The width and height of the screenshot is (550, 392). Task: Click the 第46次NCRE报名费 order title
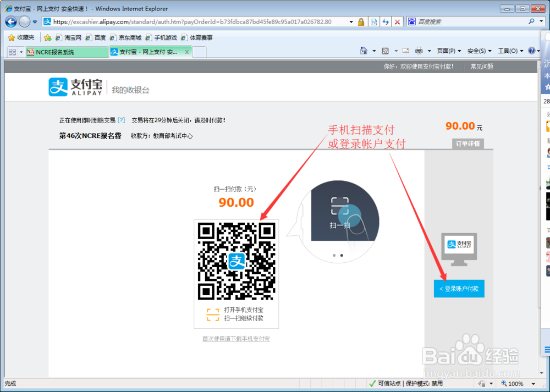tap(90, 136)
